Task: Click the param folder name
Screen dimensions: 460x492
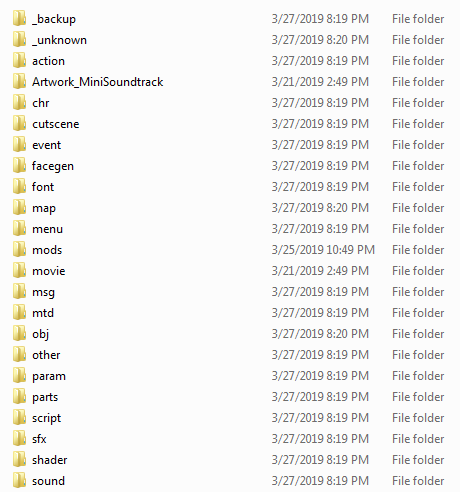Action: pyautogui.click(x=49, y=376)
